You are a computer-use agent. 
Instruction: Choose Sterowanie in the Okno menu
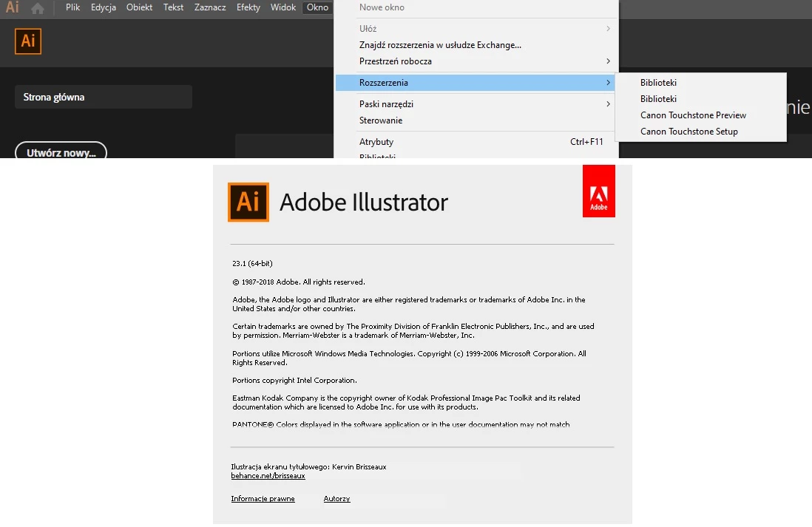click(x=476, y=120)
